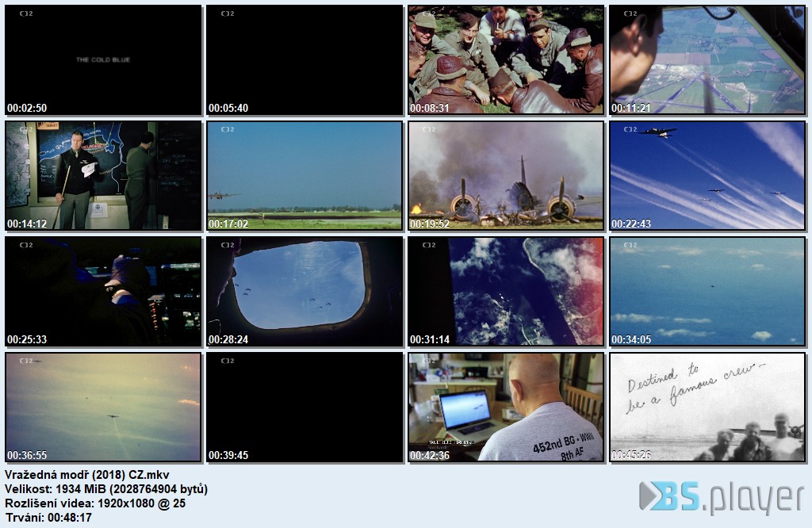Click the Trvání: 00:48:17 duration line
The width and height of the screenshot is (812, 528).
tap(48, 517)
